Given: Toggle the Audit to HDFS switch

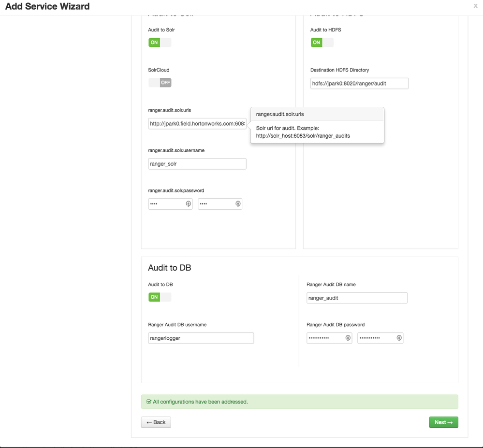Looking at the screenshot, I should tap(322, 43).
